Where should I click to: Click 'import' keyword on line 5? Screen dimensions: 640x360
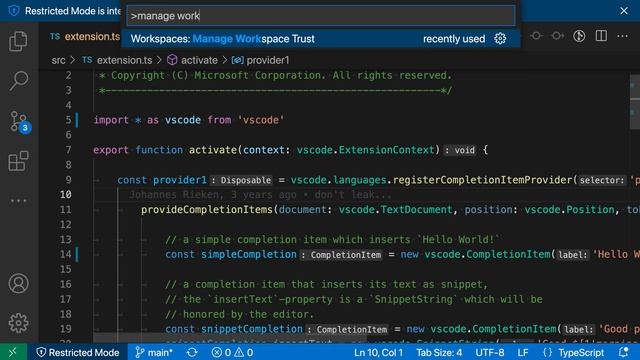point(111,120)
